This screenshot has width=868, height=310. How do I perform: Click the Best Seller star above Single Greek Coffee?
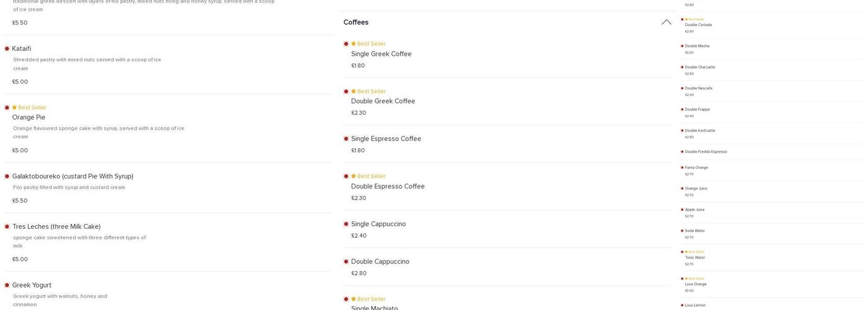[x=353, y=44]
